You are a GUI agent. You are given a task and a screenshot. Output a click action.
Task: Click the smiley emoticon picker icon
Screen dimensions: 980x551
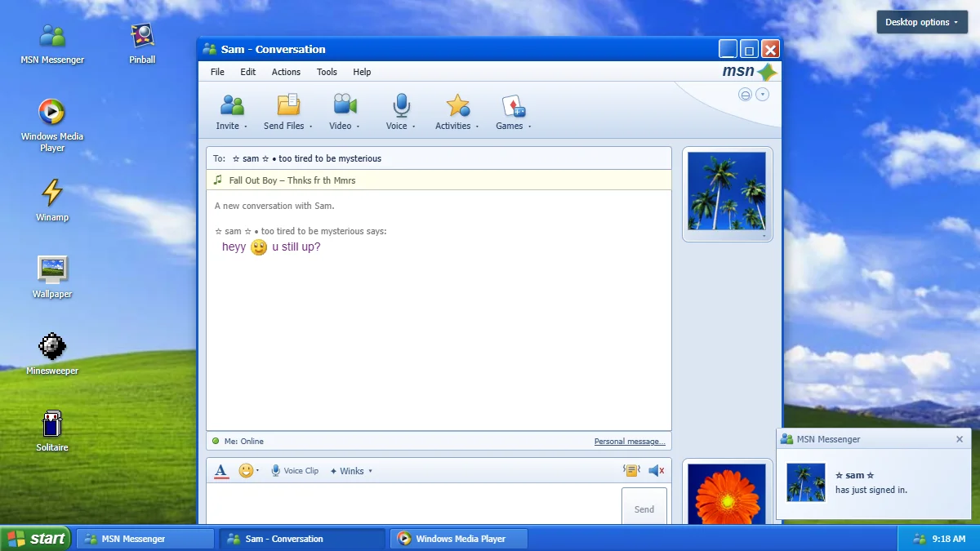246,471
